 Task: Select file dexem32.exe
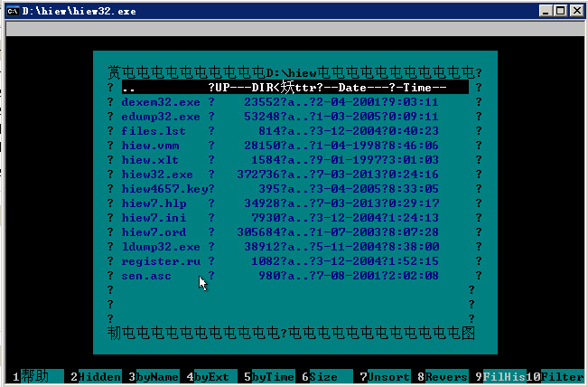tap(161, 102)
